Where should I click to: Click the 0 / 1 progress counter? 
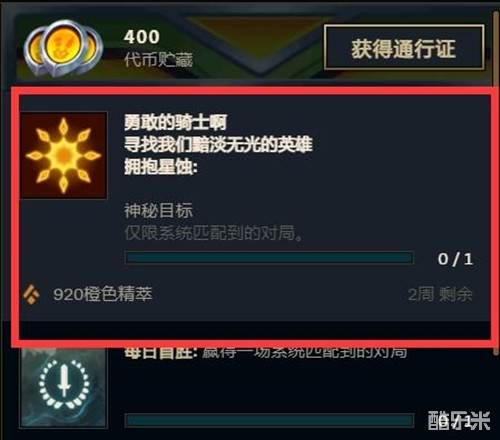(x=455, y=259)
